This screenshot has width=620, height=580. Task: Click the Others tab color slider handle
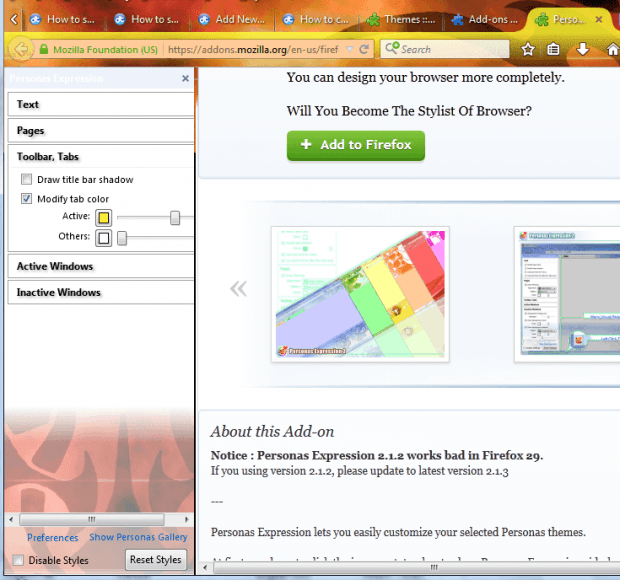point(122,238)
